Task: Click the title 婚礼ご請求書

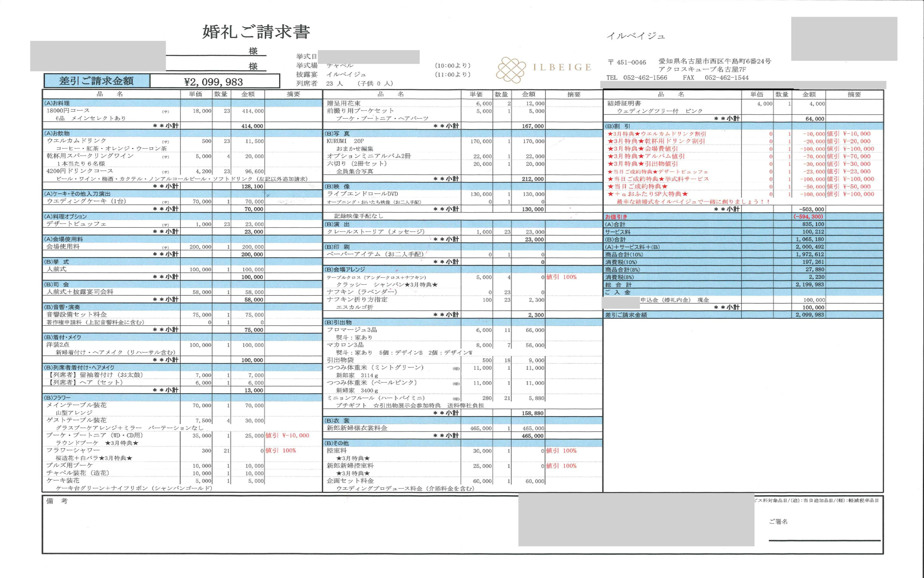Action: [x=256, y=32]
